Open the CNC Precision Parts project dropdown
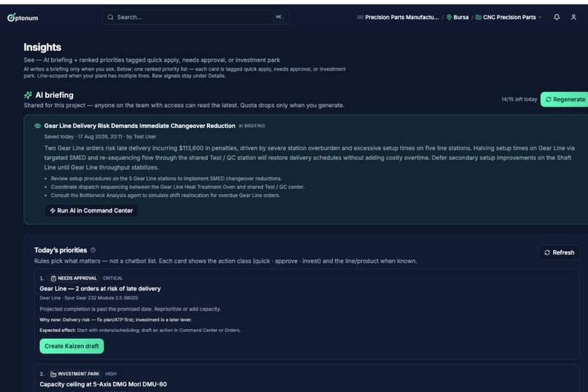This screenshot has width=588, height=392. pos(509,18)
